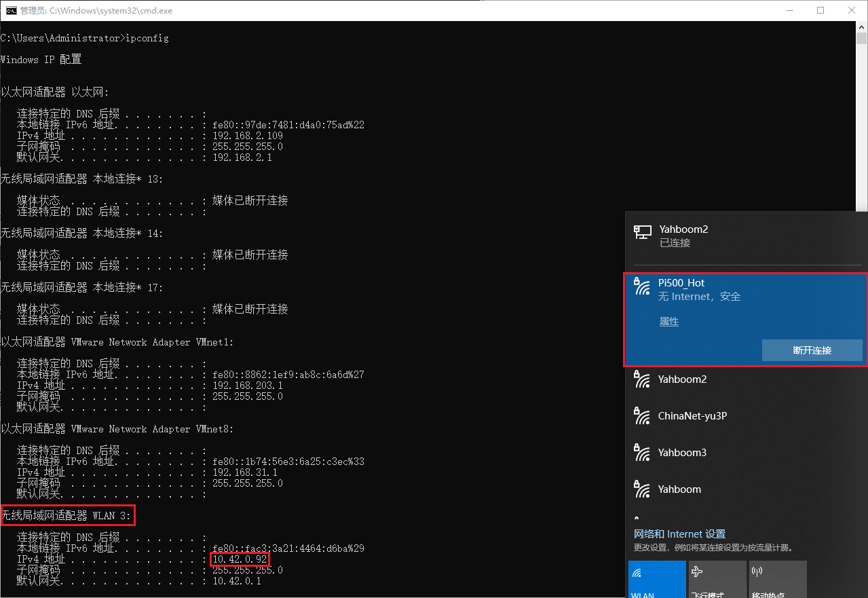Click the Wi-Fi icon beside ChinaNet-yu3P
The height and width of the screenshot is (598, 868).
(641, 416)
